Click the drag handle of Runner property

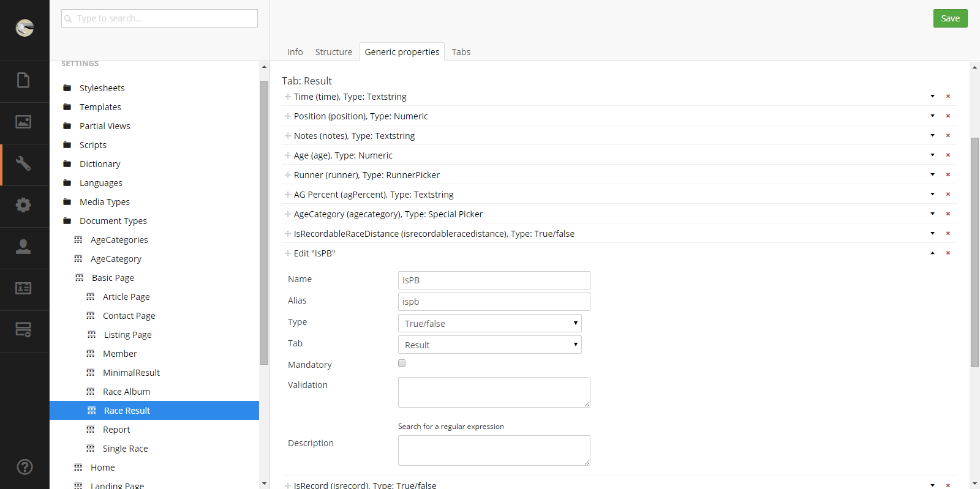tap(287, 175)
